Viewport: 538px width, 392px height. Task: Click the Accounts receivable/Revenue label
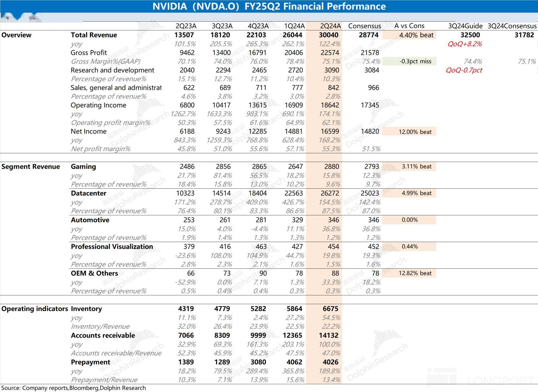click(x=116, y=353)
